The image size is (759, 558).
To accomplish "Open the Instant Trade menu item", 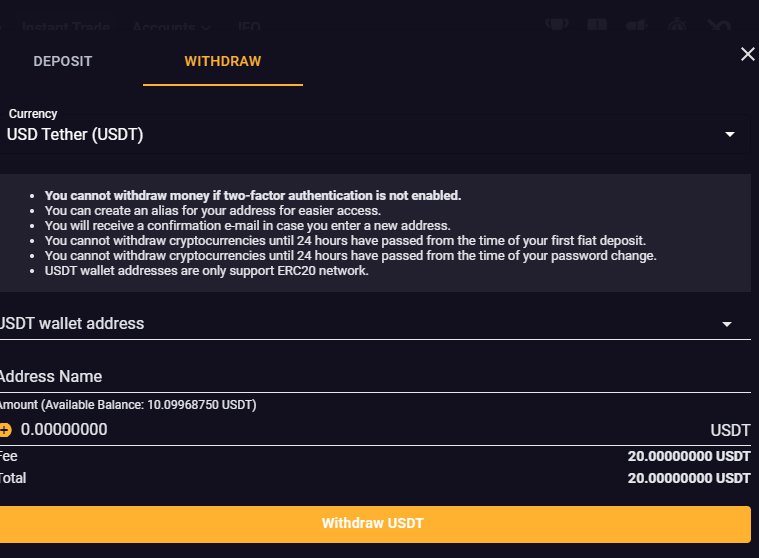I will coord(66,27).
